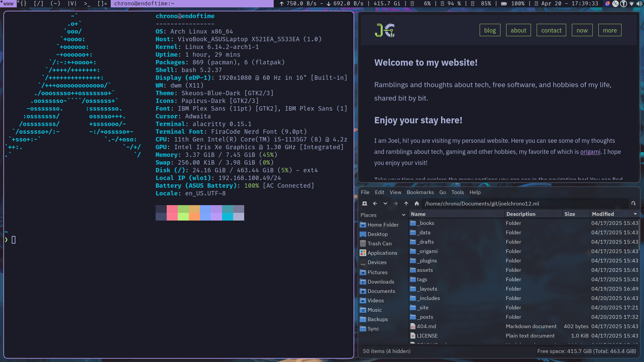Open the about link on website

[x=518, y=30]
